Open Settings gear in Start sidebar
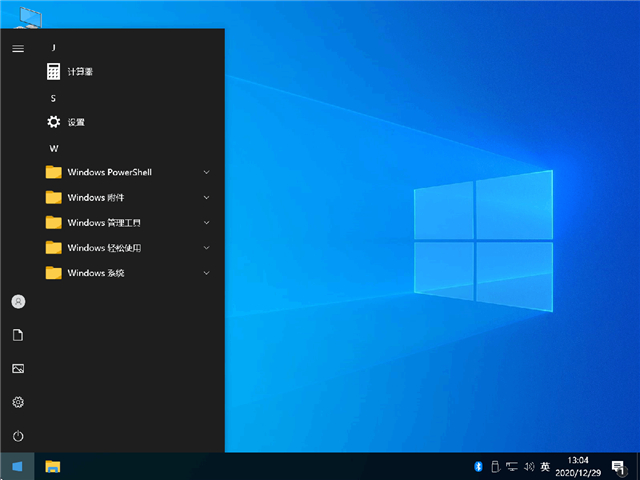The width and height of the screenshot is (640, 480). (x=18, y=402)
